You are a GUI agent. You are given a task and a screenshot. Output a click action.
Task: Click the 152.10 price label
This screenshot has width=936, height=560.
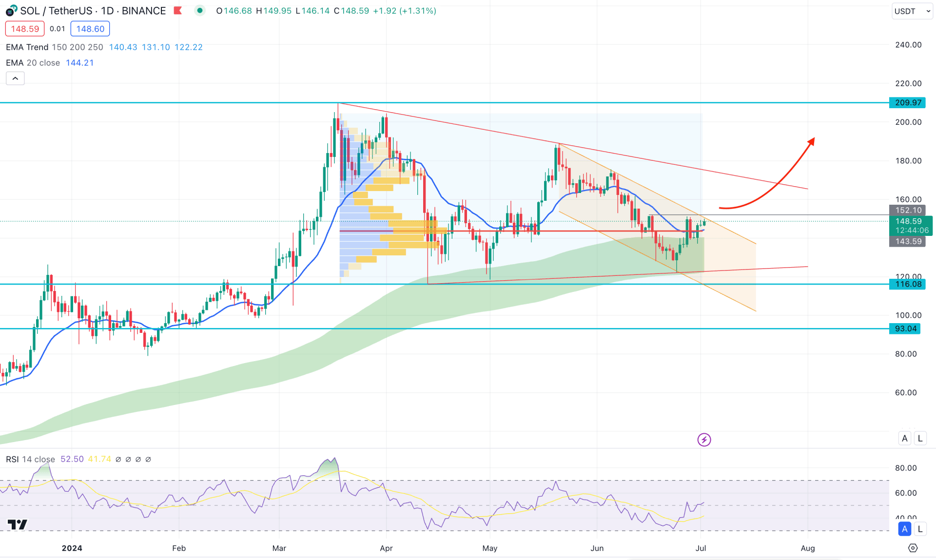coord(907,210)
